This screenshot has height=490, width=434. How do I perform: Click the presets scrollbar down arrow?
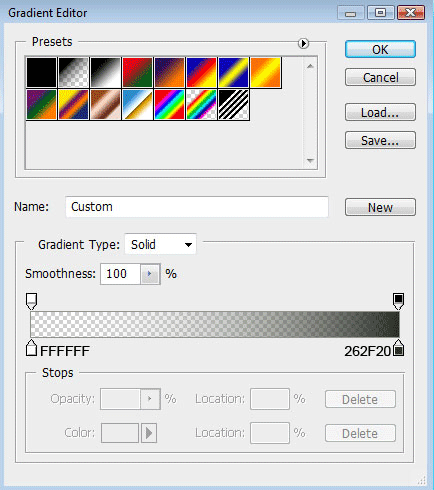(x=310, y=161)
